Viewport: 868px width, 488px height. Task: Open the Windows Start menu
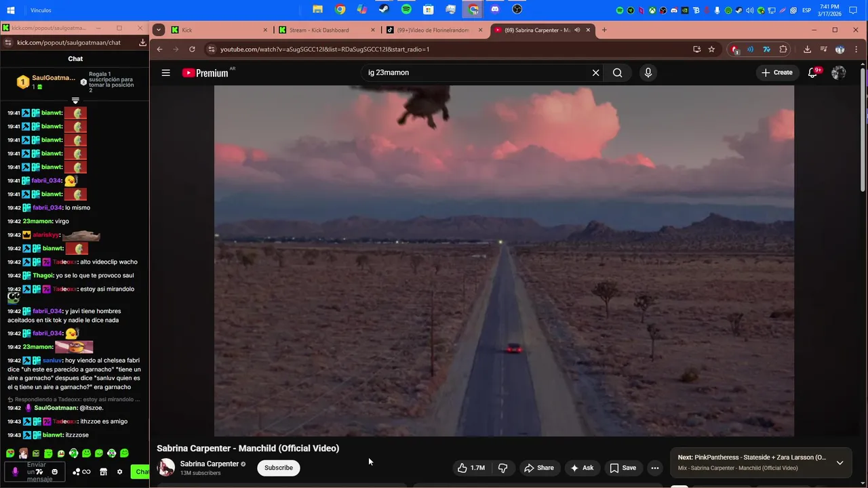(x=11, y=10)
